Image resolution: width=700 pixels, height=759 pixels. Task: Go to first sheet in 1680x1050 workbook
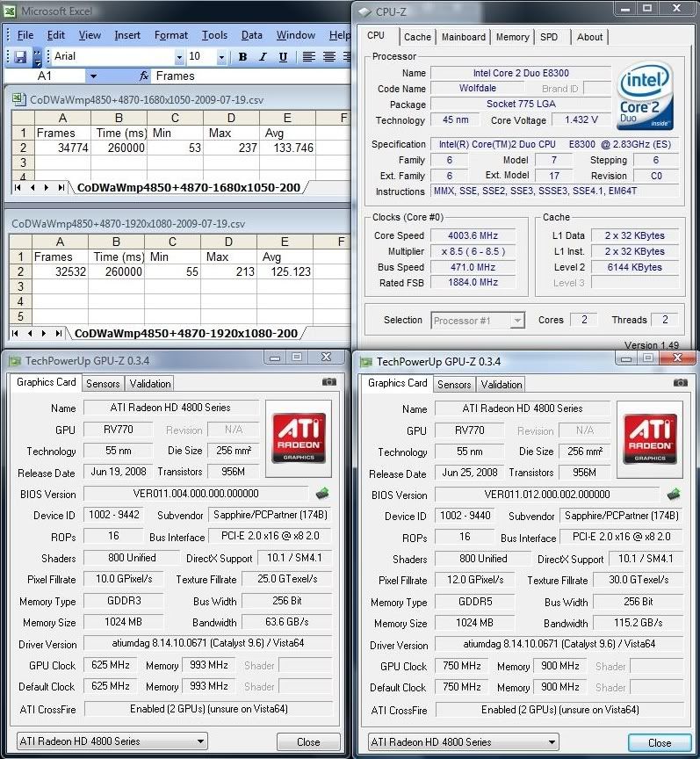click(18, 187)
